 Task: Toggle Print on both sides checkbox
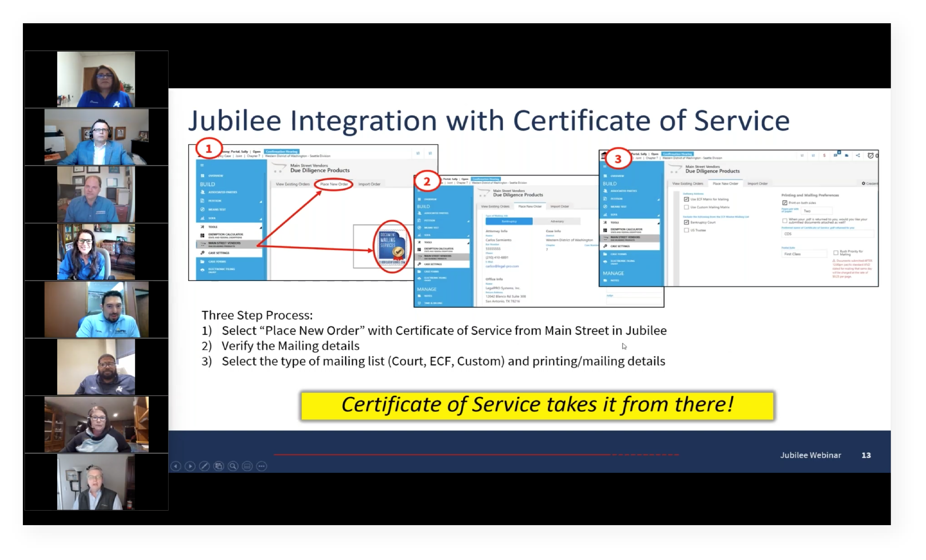[785, 203]
